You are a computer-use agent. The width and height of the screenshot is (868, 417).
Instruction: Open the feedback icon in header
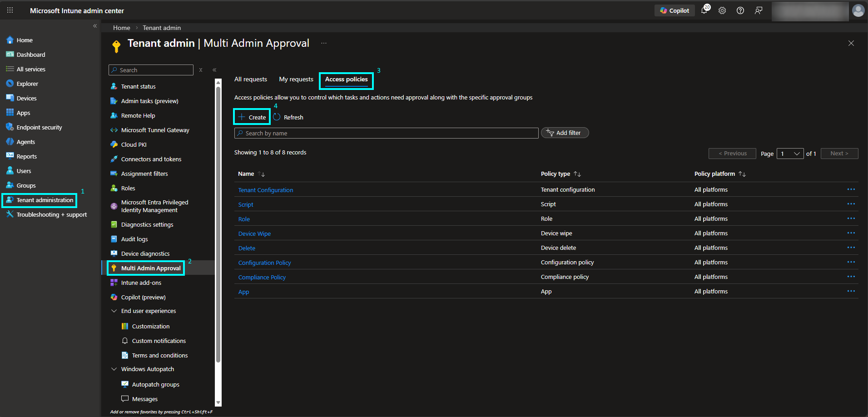coord(759,10)
